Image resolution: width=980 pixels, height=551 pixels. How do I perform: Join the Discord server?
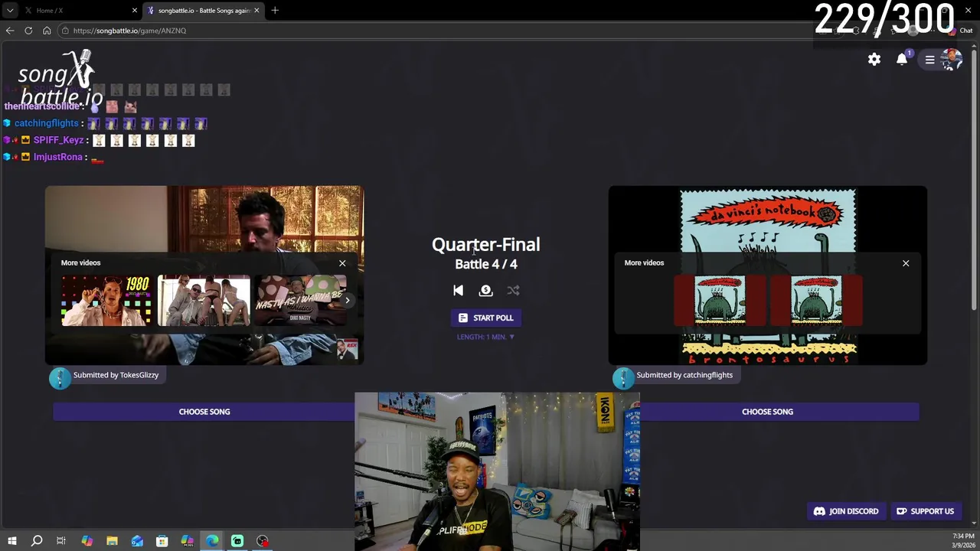(846, 511)
